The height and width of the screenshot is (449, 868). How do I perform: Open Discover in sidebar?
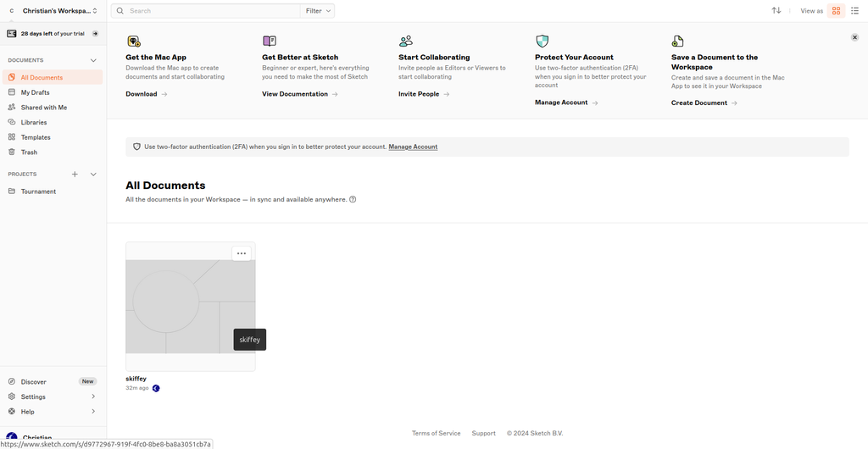34,382
